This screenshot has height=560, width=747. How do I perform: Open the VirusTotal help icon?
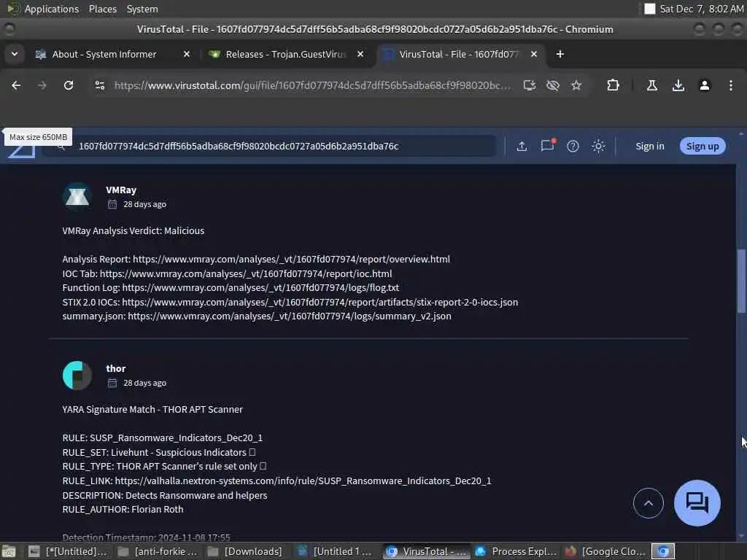[573, 146]
